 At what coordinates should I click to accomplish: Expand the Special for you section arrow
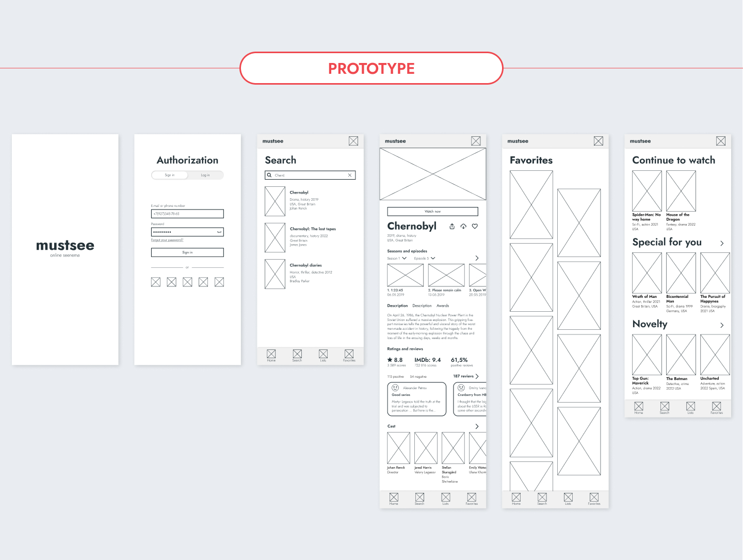(x=722, y=243)
